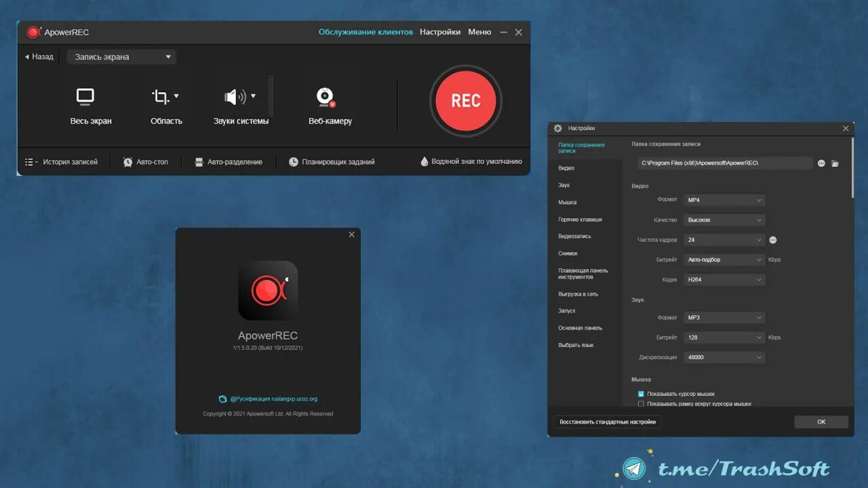868x488 pixels.
Task: Click the Auto-split (Авто-разделение) icon
Action: (199, 162)
